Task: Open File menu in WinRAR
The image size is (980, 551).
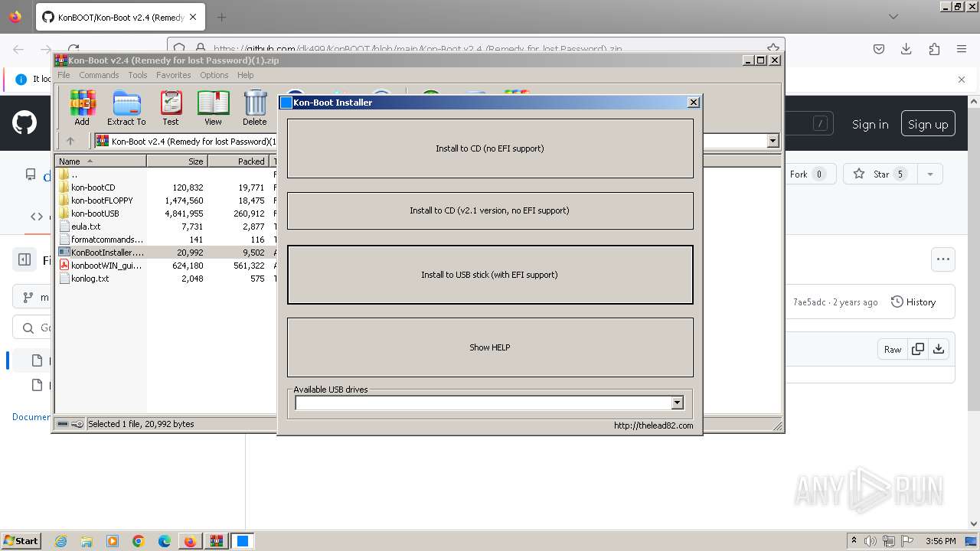Action: click(x=64, y=75)
